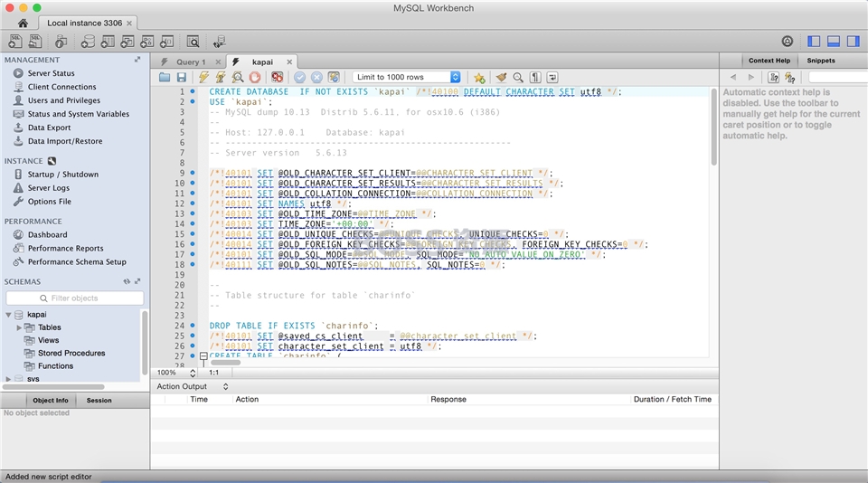The image size is (868, 483).
Task: Reconnect to DBMS toolbar icon
Action: pos(219,42)
